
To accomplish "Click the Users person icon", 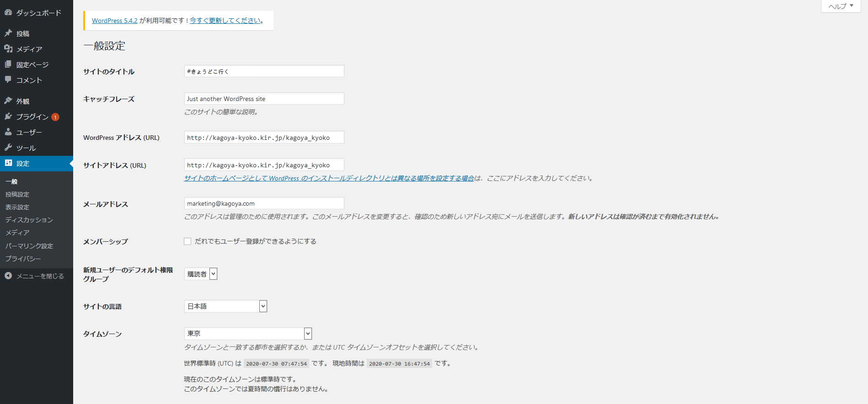I will 8,132.
